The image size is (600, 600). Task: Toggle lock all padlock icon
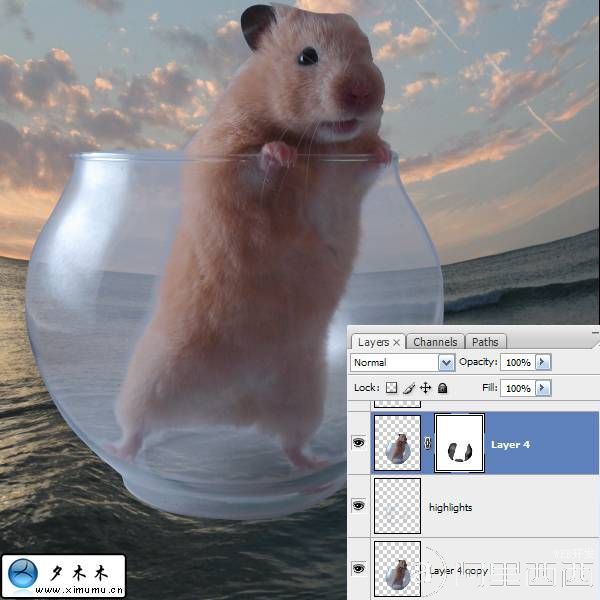(443, 388)
